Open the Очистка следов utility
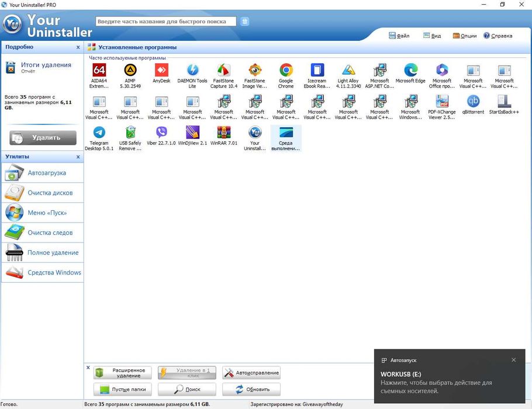This screenshot has height=409, width=532. point(43,233)
